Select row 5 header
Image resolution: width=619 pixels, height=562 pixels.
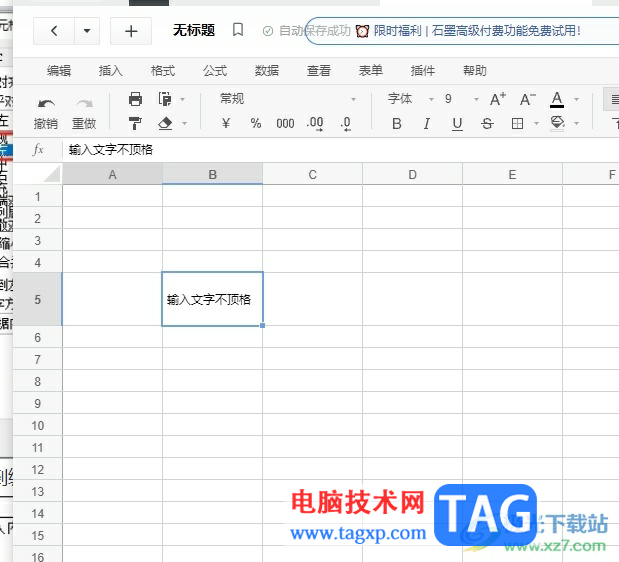38,299
